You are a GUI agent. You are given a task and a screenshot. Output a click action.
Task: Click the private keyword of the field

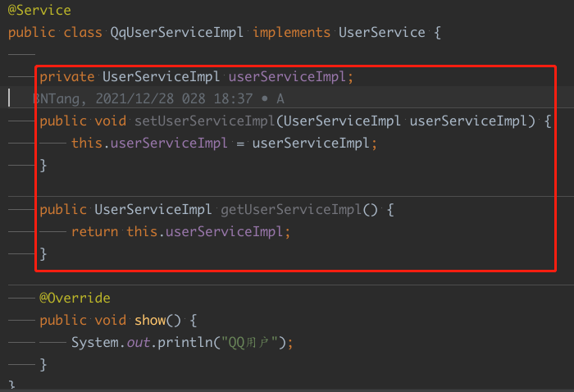click(66, 77)
